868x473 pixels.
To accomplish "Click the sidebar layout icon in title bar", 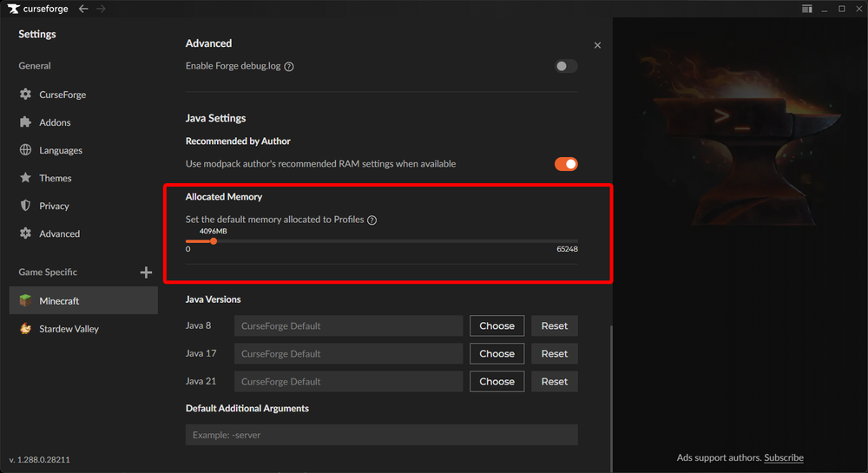I will [x=807, y=9].
